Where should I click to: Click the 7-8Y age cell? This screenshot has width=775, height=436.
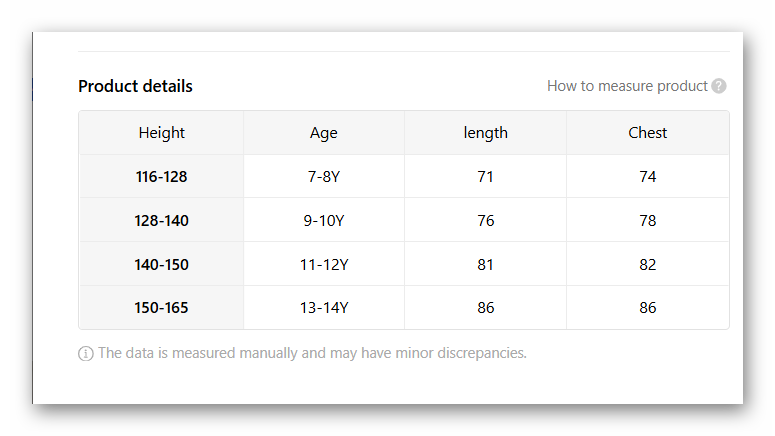[x=324, y=177]
